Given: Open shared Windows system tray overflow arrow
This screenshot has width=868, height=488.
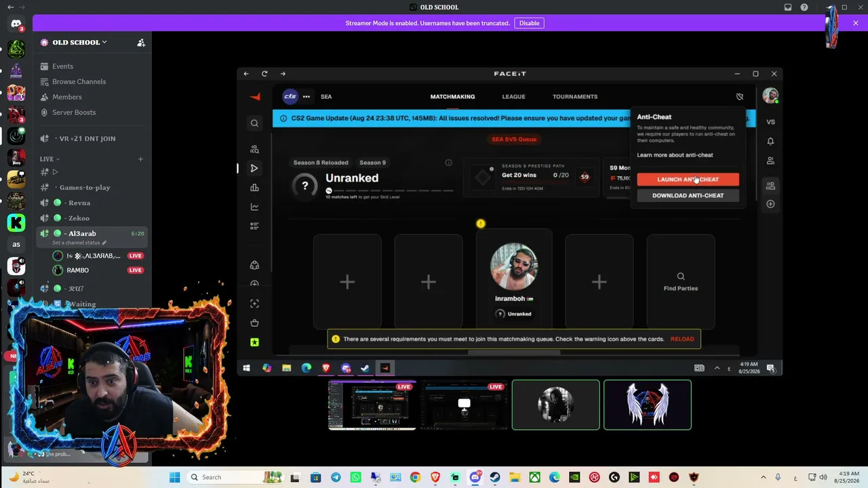Looking at the screenshot, I should (717, 368).
